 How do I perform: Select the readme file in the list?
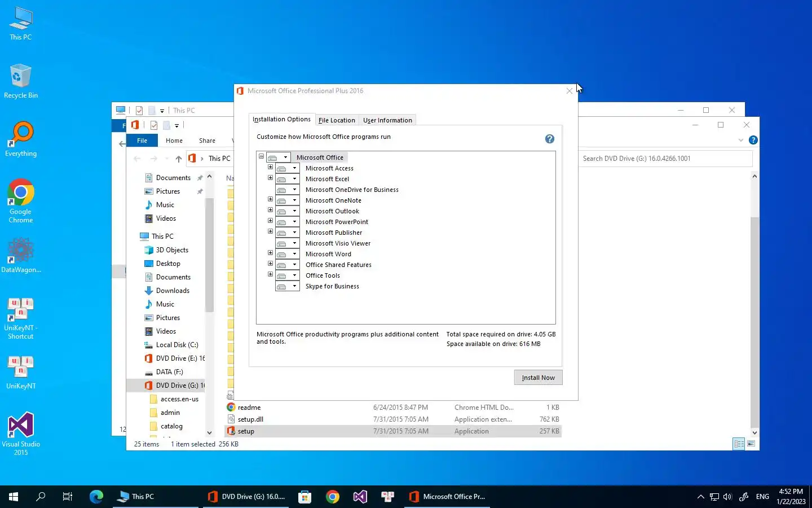point(393,408)
